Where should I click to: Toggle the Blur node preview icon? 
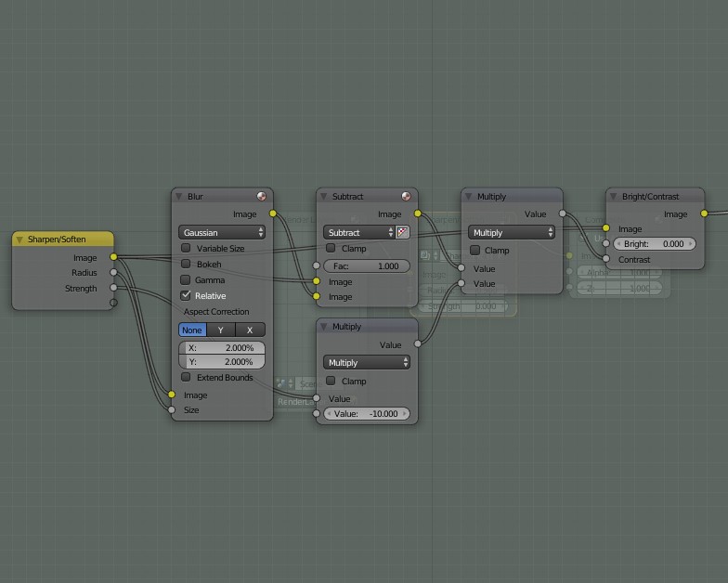[261, 197]
